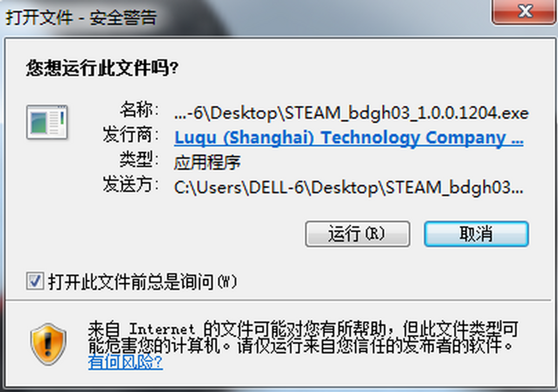
Task: Open the 有何风险? help link
Action: point(126,361)
